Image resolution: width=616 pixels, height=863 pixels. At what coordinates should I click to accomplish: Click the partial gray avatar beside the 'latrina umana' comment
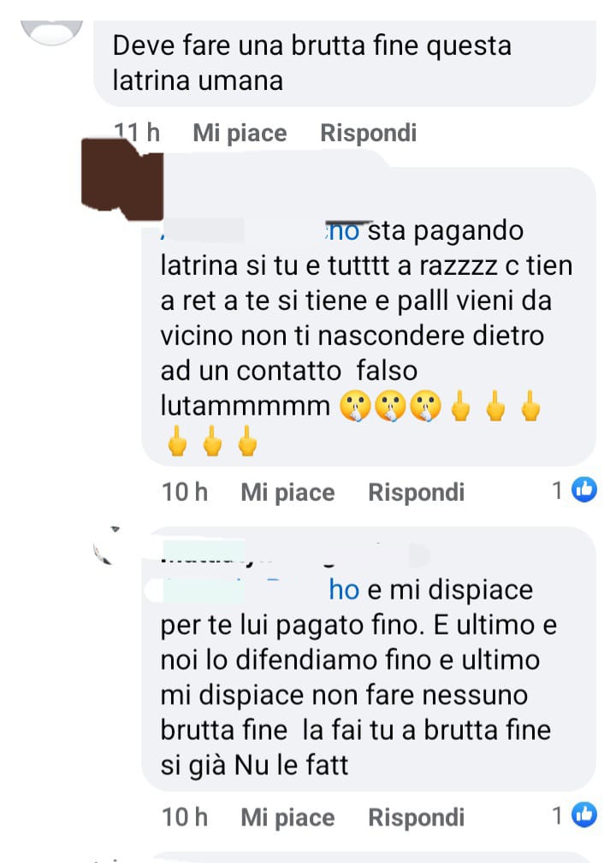pyautogui.click(x=51, y=32)
